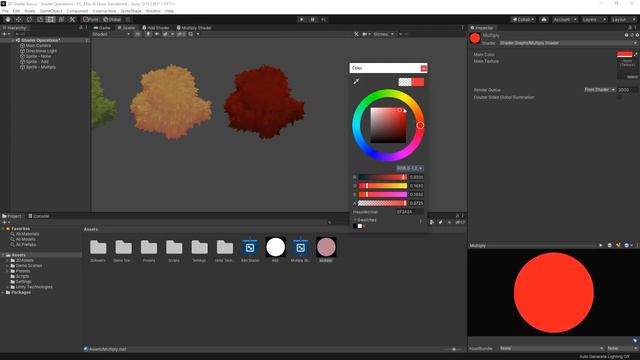640x360 pixels.
Task: Select the Rect tool in toolbar
Action: 50,19
